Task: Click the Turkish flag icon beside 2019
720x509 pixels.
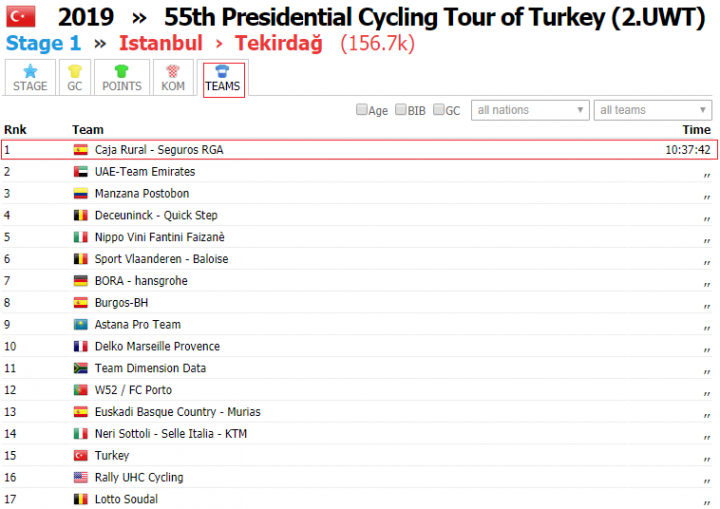Action: pos(21,17)
